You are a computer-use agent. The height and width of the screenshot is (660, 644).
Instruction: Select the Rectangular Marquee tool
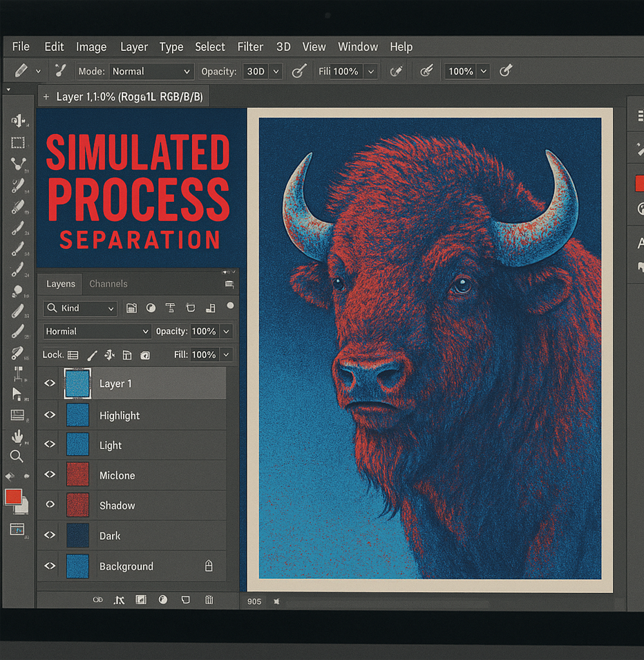point(19,142)
